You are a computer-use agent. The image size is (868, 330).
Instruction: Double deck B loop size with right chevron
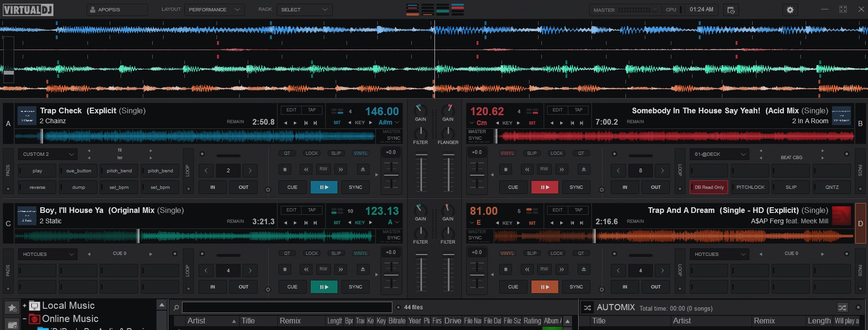(662, 170)
